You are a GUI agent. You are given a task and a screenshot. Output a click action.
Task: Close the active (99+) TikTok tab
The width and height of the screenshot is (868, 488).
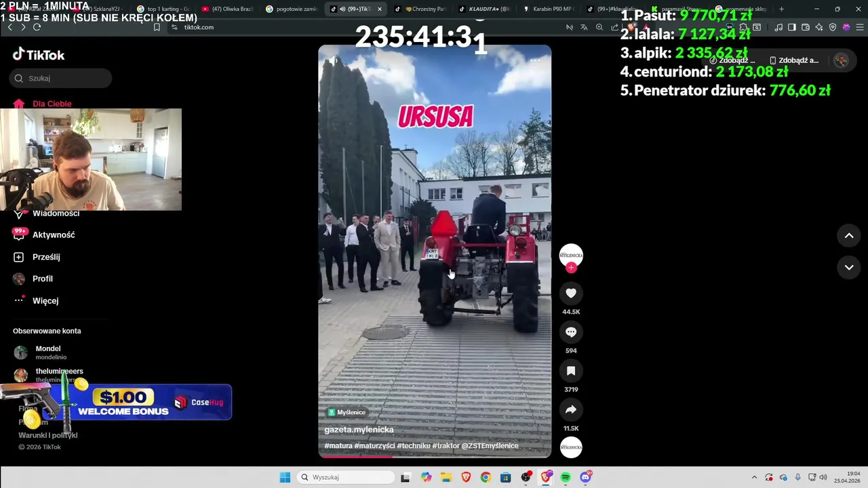(380, 9)
